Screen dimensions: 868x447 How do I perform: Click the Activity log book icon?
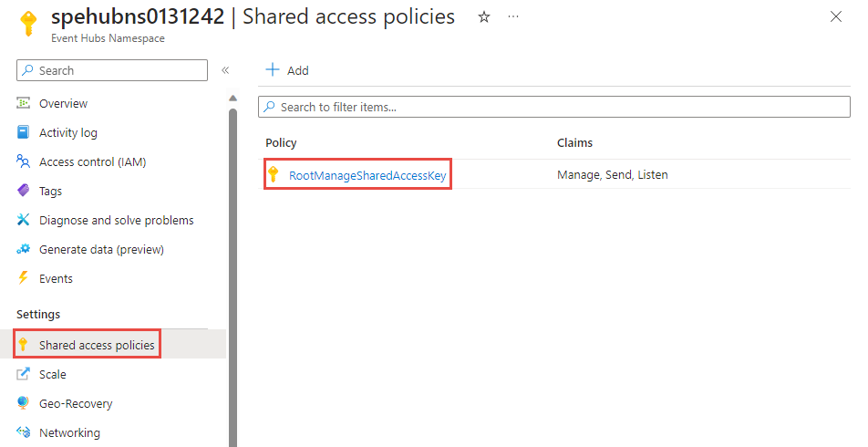pos(24,132)
